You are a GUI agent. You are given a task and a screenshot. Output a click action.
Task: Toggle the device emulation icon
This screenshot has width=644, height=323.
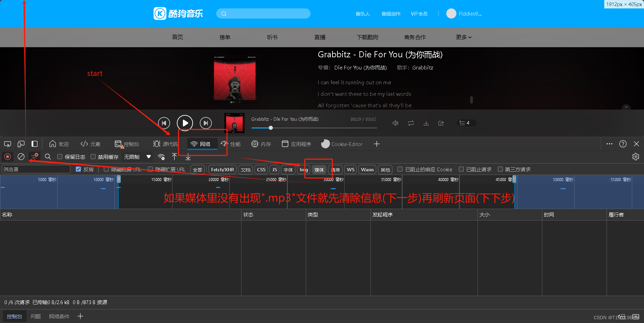[x=21, y=144]
